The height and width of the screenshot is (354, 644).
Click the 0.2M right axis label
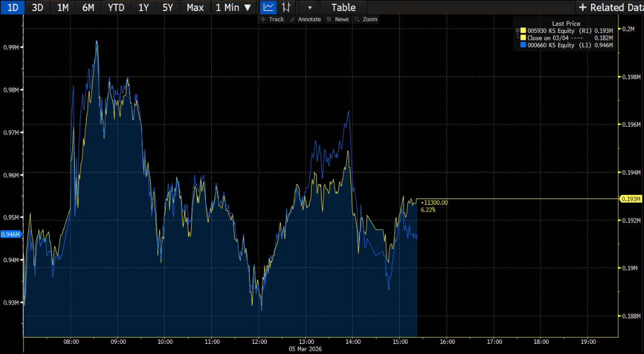pos(628,29)
